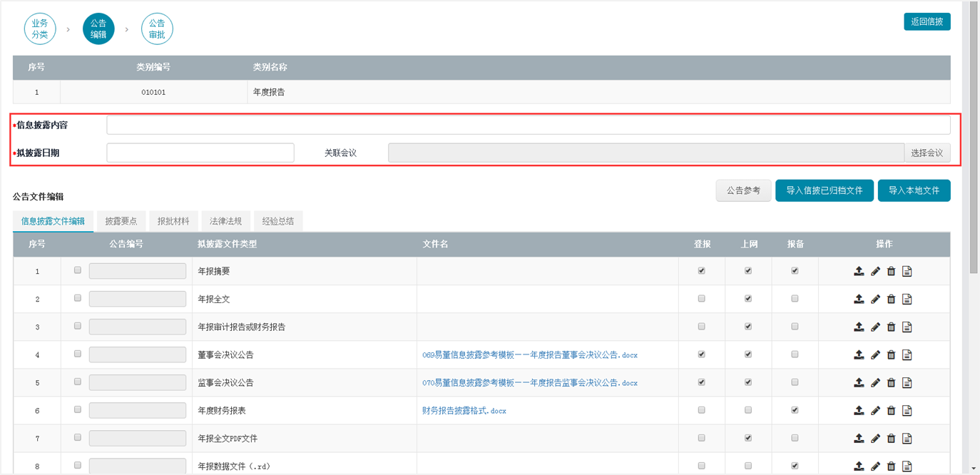Screen dimensions: 980x475
Task: Upload file for 年报审计报告或财务报告 row
Action: coord(859,327)
